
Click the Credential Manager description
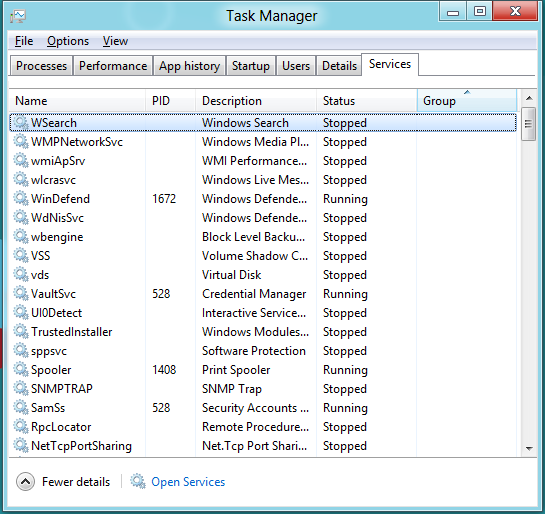click(254, 294)
